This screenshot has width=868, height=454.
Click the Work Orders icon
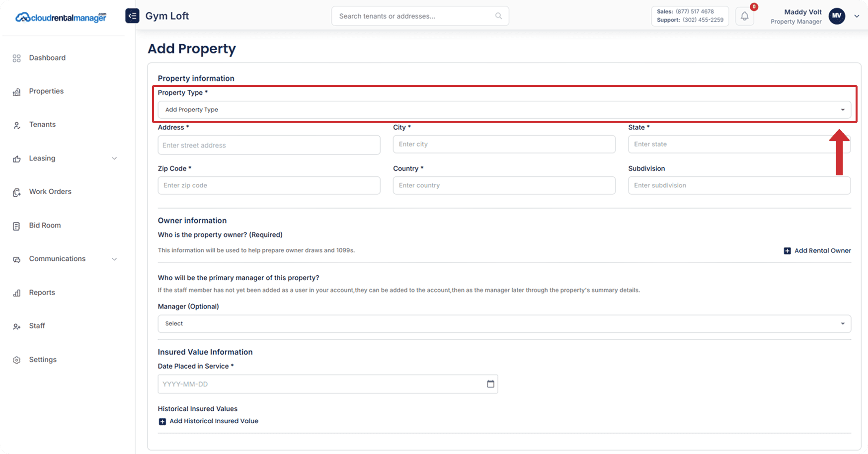[x=16, y=192]
